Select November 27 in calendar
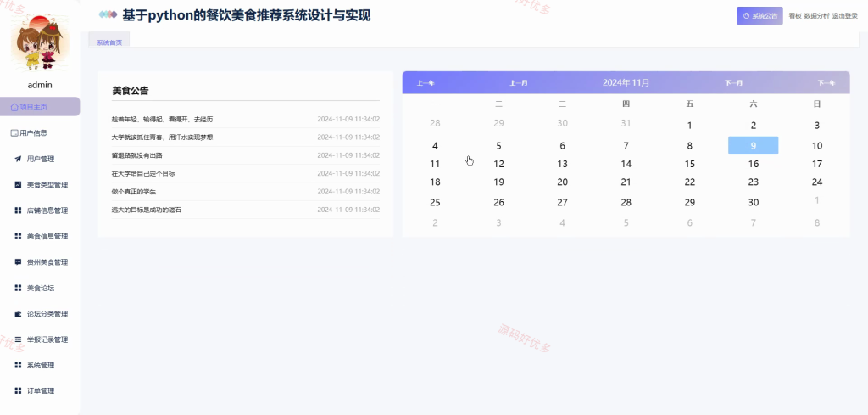The width and height of the screenshot is (868, 415). pyautogui.click(x=563, y=202)
